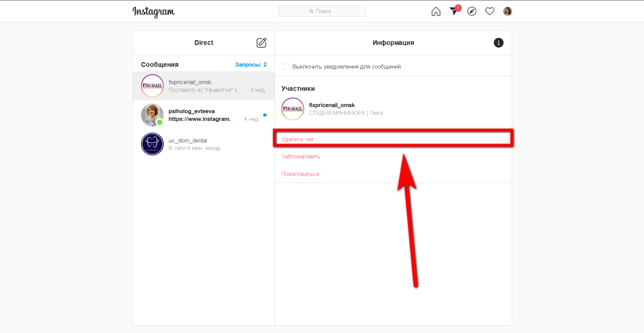
Task: Open the psiholog_evteeva conversation
Action: (204, 115)
